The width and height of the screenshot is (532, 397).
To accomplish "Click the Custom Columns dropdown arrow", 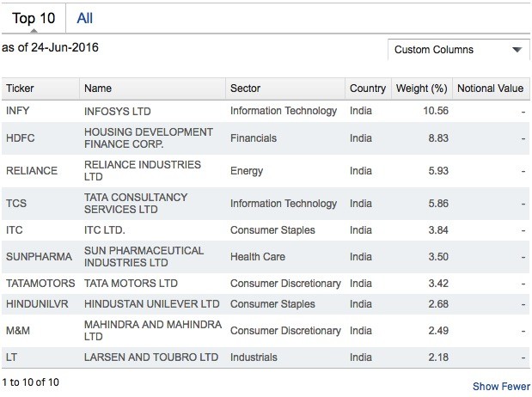I will coord(517,50).
